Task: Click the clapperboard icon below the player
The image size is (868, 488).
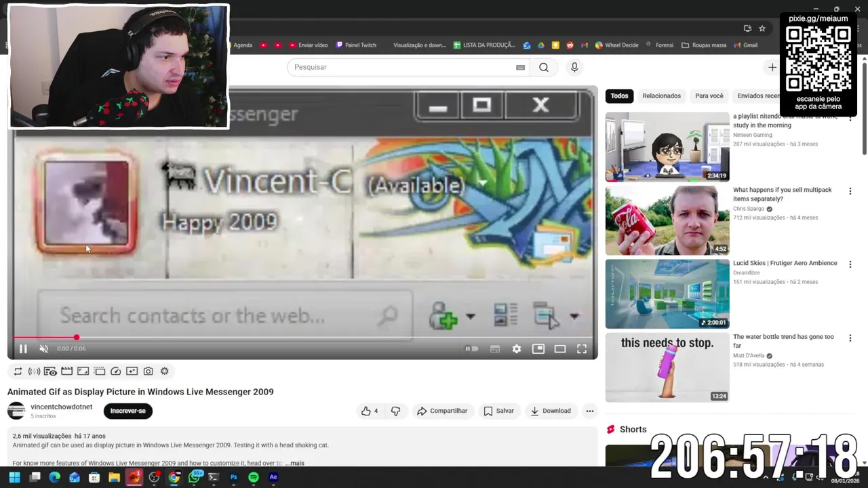Action: click(66, 371)
